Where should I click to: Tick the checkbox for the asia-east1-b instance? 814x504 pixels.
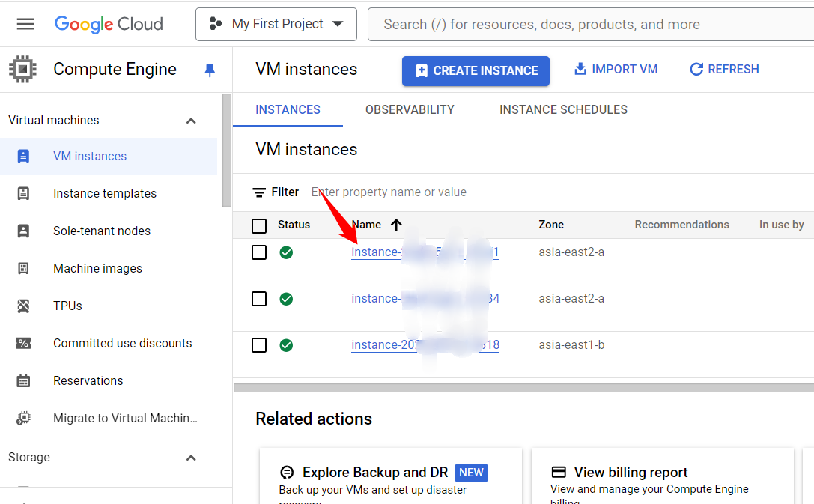[259, 345]
